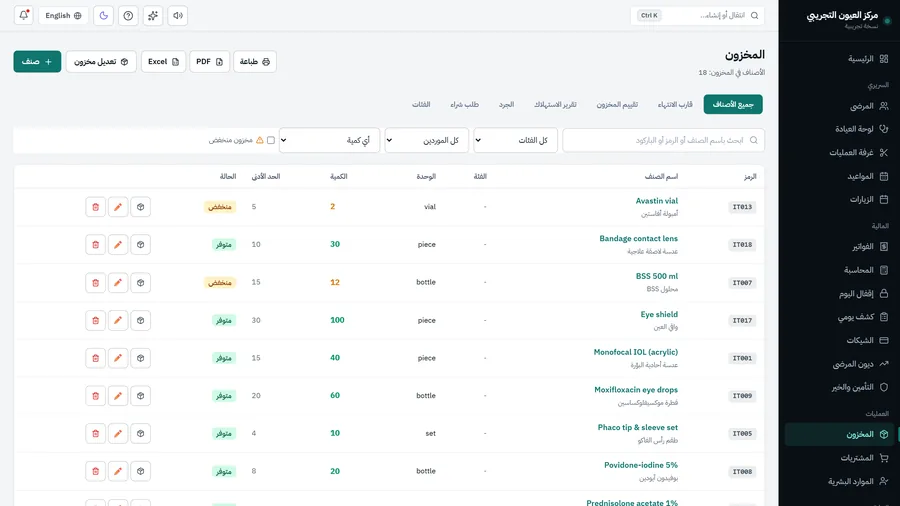Screen dimensions: 900x506
Task: Switch language to English
Action: click(63, 15)
